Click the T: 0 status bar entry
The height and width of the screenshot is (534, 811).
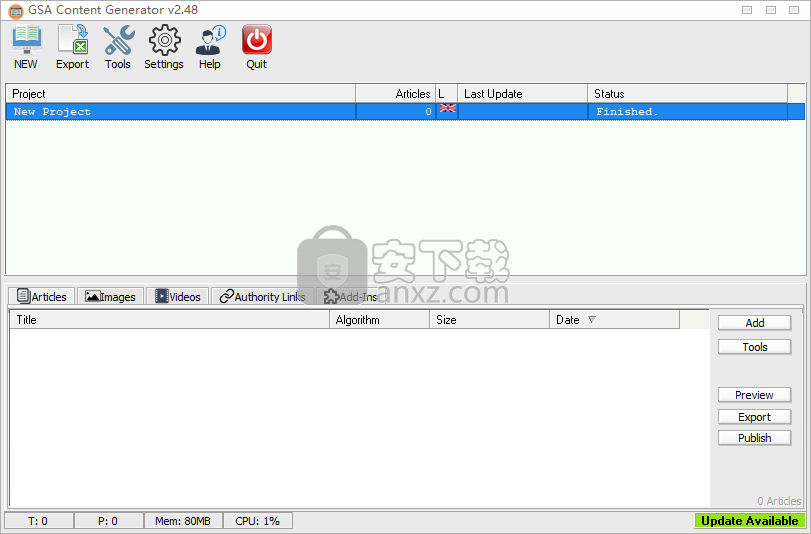coord(39,521)
